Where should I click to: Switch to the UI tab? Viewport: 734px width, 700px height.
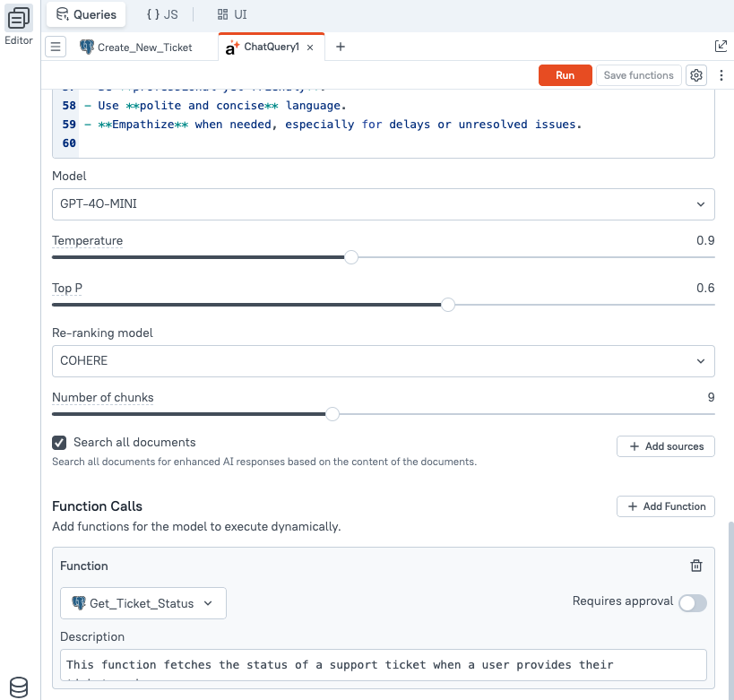pos(232,14)
